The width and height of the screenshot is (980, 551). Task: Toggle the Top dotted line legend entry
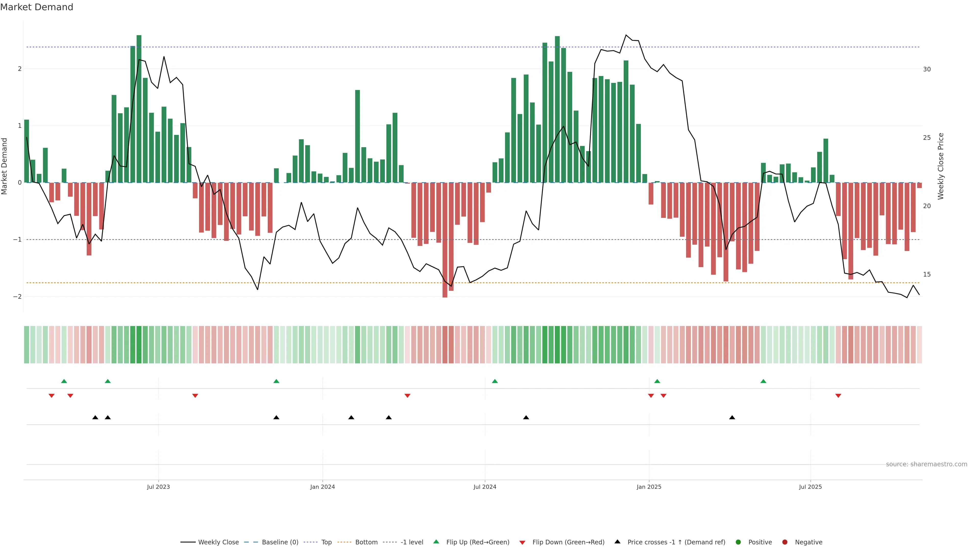pos(326,542)
